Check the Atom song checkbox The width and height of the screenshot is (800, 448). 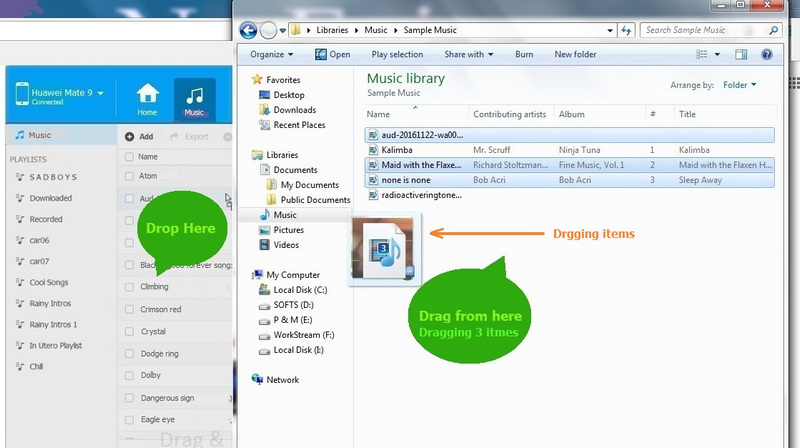tap(129, 177)
